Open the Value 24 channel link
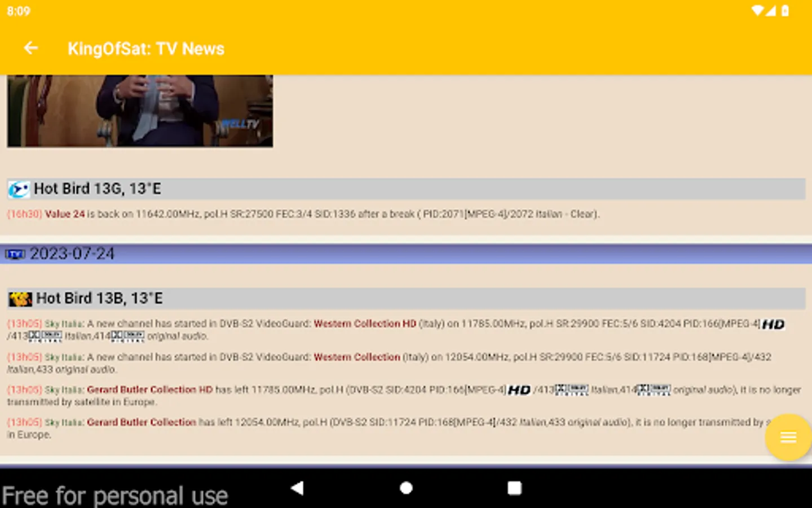 tap(65, 214)
